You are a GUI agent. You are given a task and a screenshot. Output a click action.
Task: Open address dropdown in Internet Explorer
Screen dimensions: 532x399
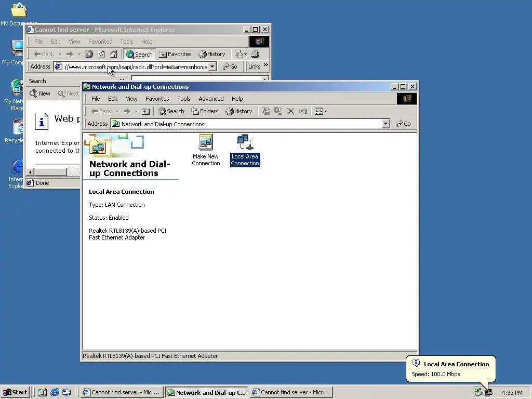[x=212, y=66]
